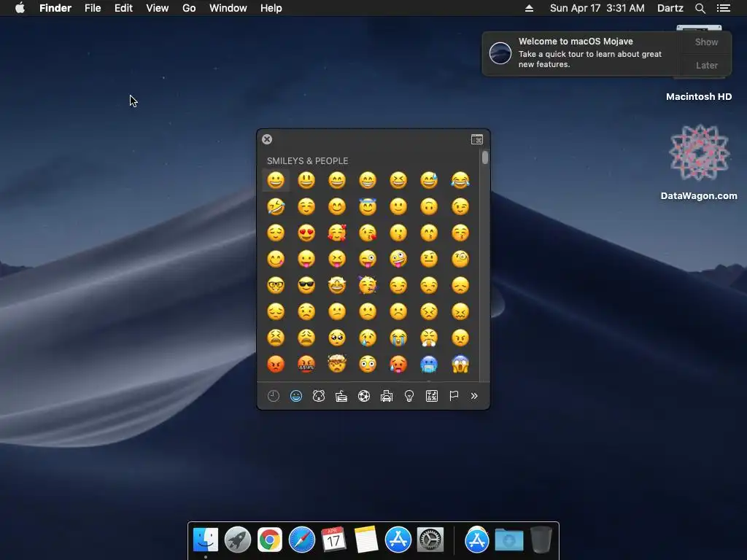Viewport: 747px width, 560px height.
Task: Pick the hot sweating red face emoji
Action: click(x=398, y=364)
